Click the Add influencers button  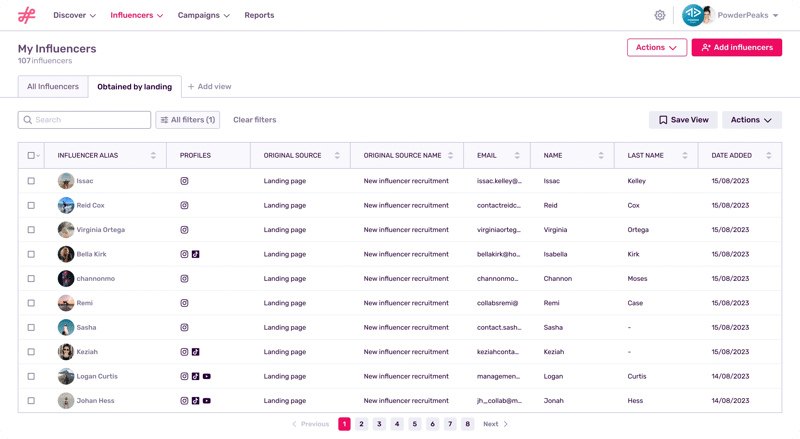pos(736,47)
